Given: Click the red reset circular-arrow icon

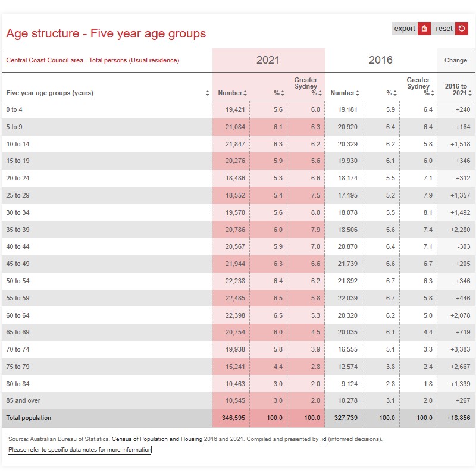Looking at the screenshot, I should pyautogui.click(x=462, y=29).
